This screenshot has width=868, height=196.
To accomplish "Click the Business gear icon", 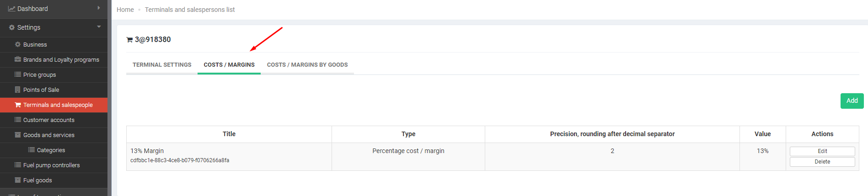I will click(x=18, y=44).
